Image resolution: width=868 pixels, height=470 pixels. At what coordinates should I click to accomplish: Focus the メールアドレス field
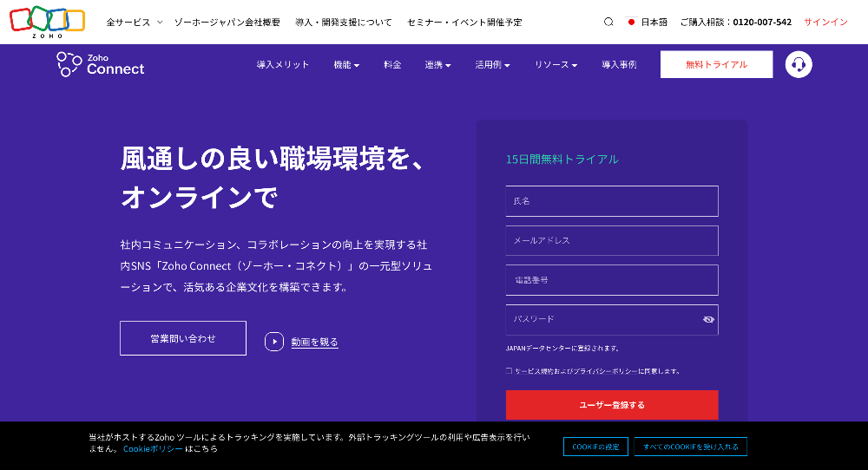point(612,240)
